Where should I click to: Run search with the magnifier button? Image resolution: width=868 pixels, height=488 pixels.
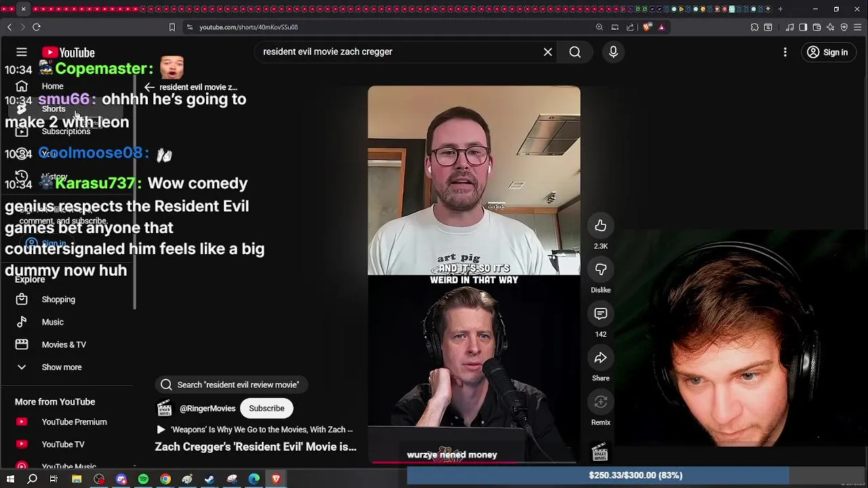(575, 52)
